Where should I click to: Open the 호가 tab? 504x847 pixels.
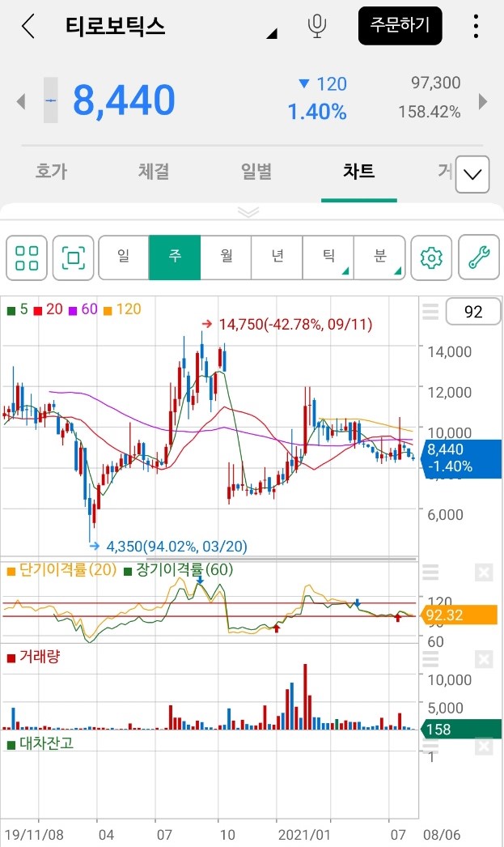(51, 171)
